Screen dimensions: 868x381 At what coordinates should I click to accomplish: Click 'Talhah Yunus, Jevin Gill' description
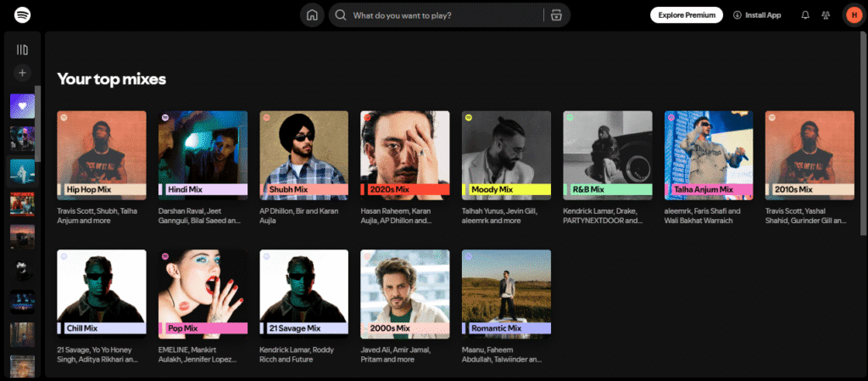coord(498,216)
